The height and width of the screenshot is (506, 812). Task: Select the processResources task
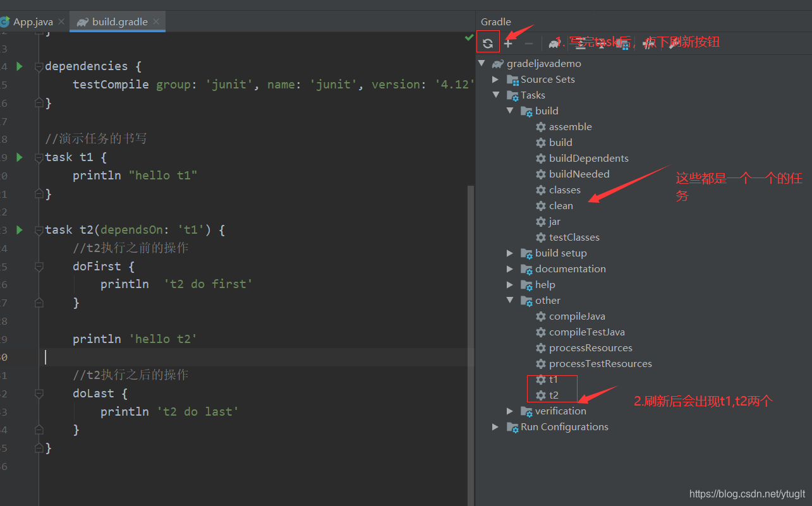(x=590, y=347)
